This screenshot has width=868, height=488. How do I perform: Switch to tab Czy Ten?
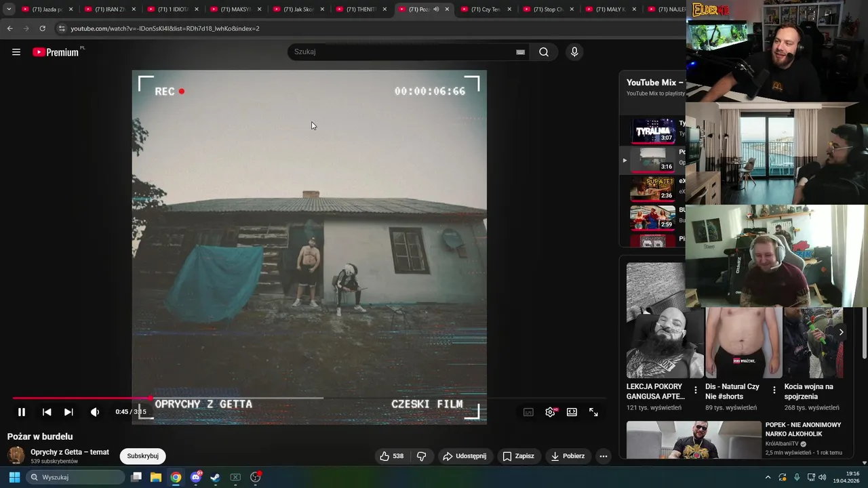[486, 9]
